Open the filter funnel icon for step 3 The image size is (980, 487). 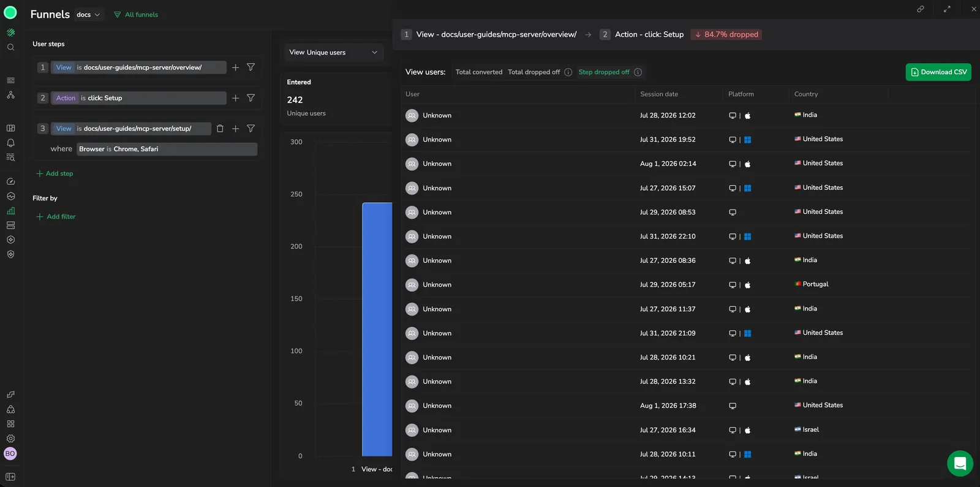[251, 129]
